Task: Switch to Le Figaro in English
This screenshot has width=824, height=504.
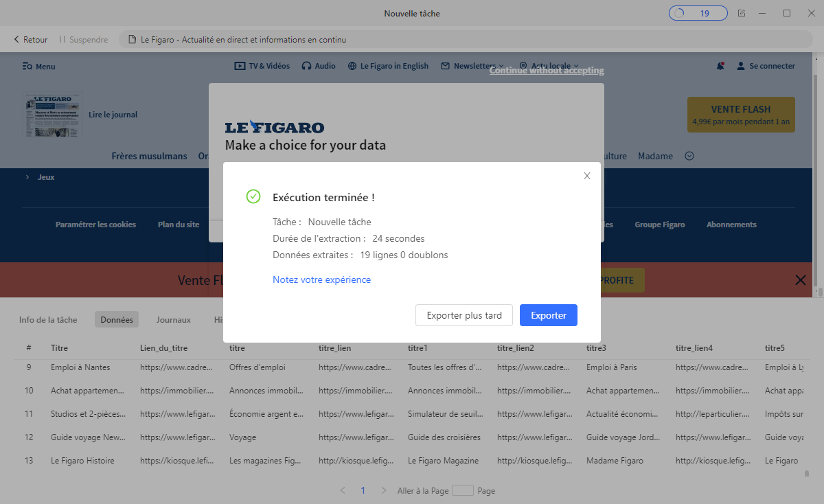Action: point(388,66)
